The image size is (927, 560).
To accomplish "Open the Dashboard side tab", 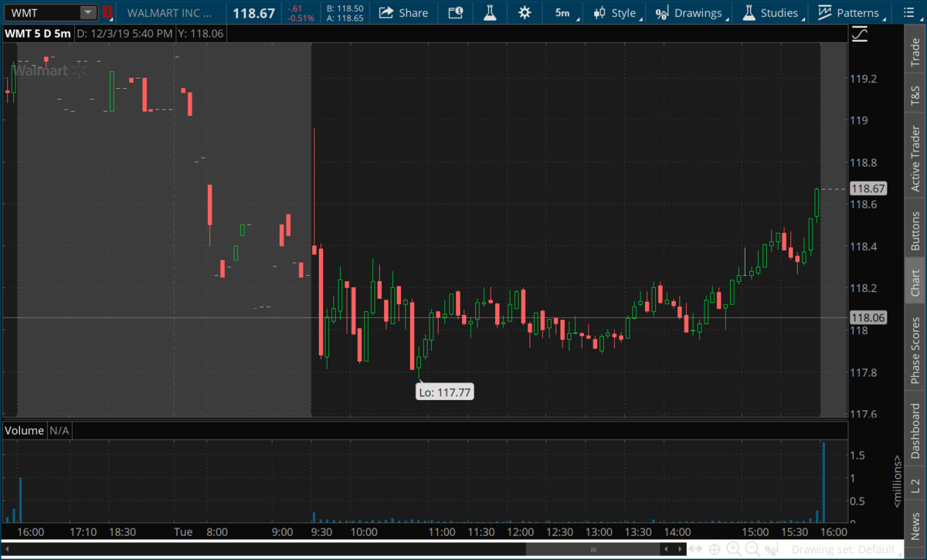I will 915,429.
